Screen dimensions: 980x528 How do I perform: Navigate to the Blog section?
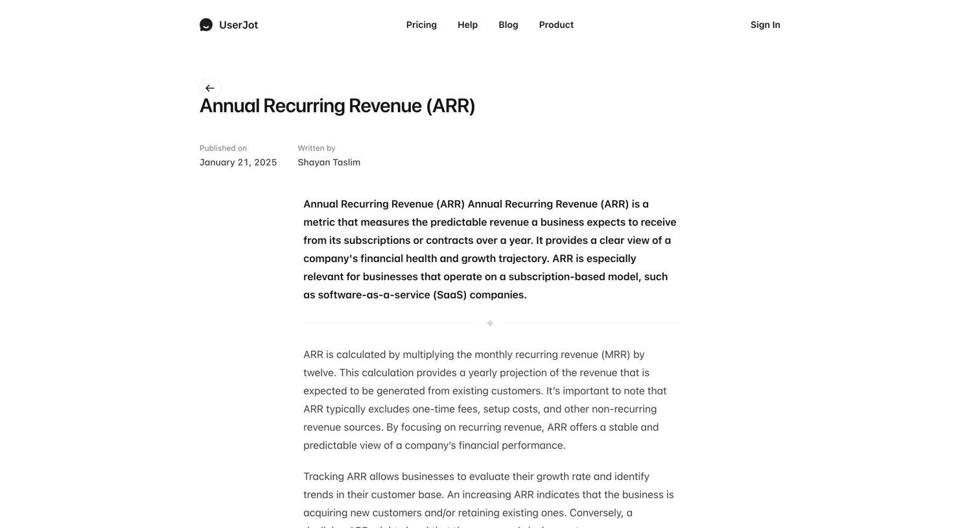508,25
